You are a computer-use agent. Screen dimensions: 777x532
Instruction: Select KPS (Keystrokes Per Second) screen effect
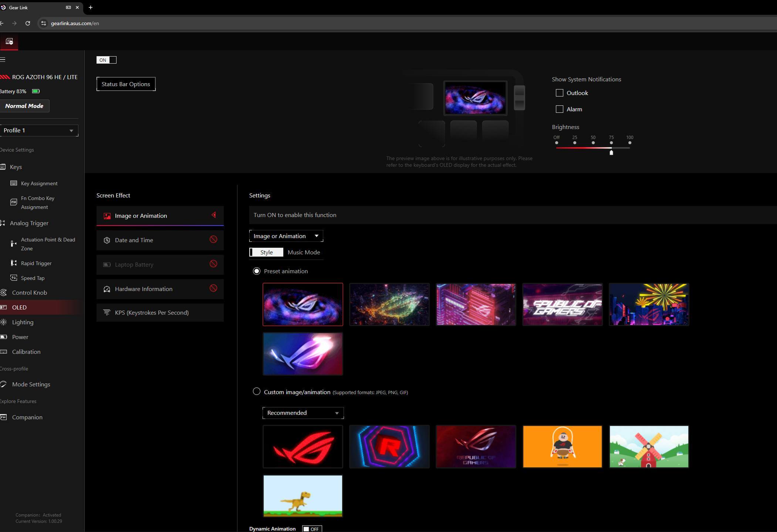click(x=160, y=312)
